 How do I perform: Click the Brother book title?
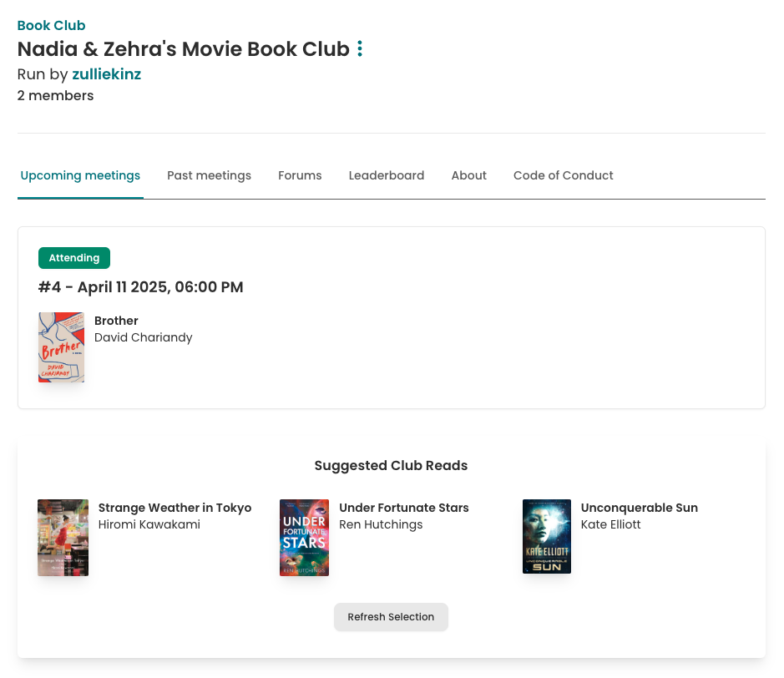[x=116, y=321]
